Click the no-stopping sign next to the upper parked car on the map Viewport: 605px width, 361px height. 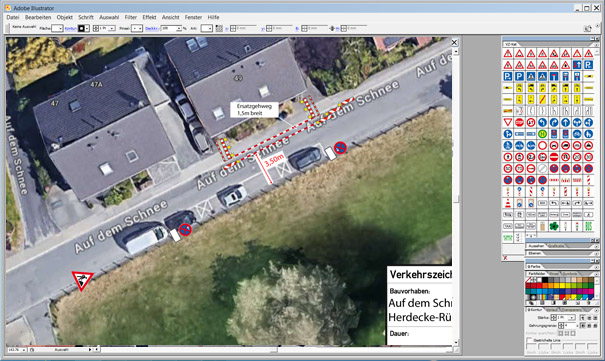pos(340,148)
